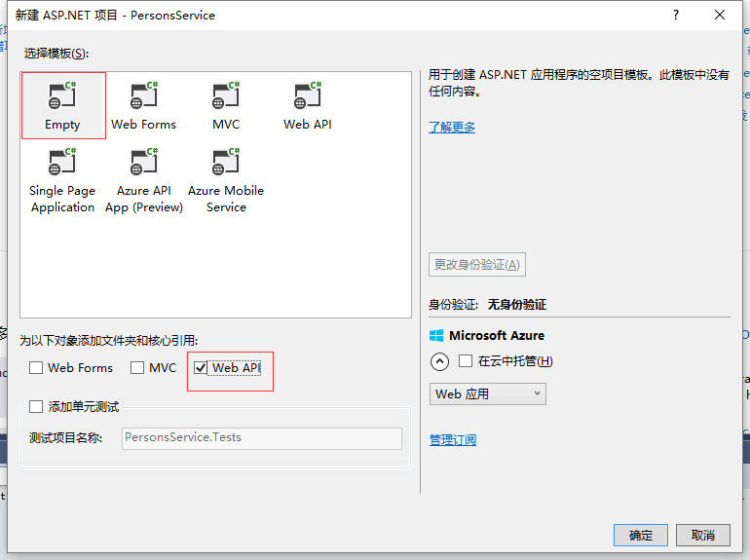The width and height of the screenshot is (750, 560).
Task: Click the 测试项目名称 input field
Action: (x=262, y=438)
